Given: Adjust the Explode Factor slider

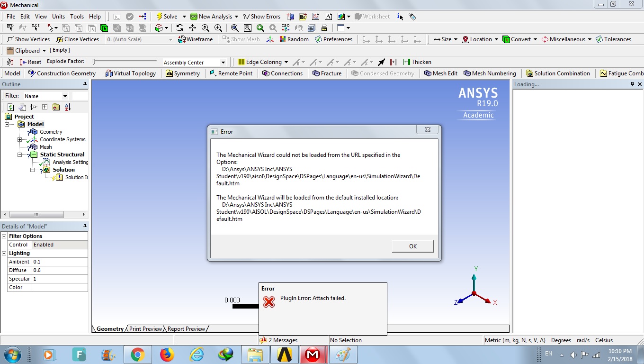Looking at the screenshot, I should pos(125,62).
